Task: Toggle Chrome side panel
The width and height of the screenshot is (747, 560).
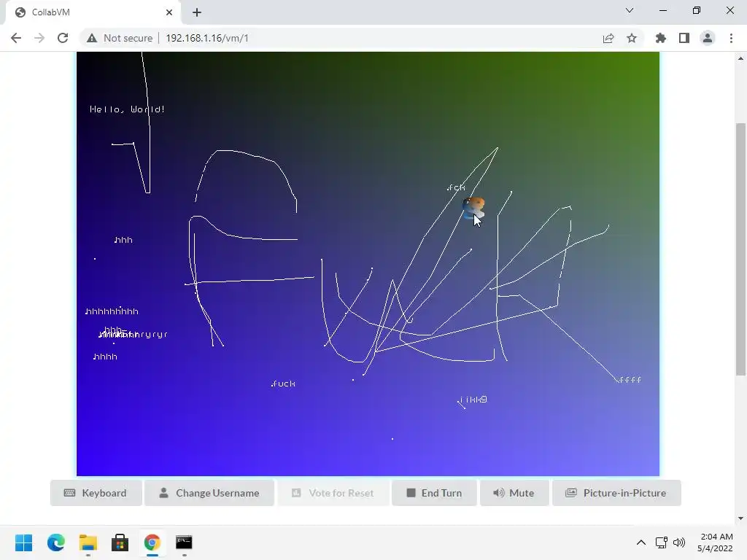Action: coord(684,38)
